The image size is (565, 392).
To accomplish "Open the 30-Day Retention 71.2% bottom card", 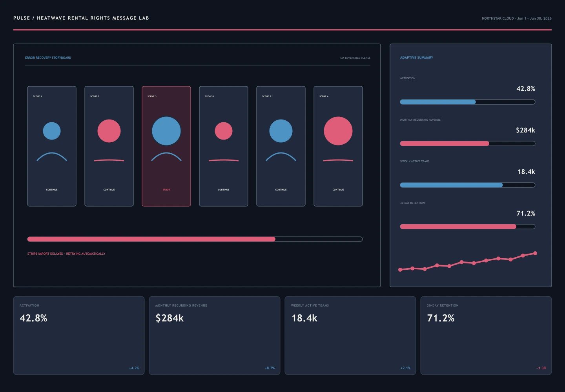I will [486, 336].
